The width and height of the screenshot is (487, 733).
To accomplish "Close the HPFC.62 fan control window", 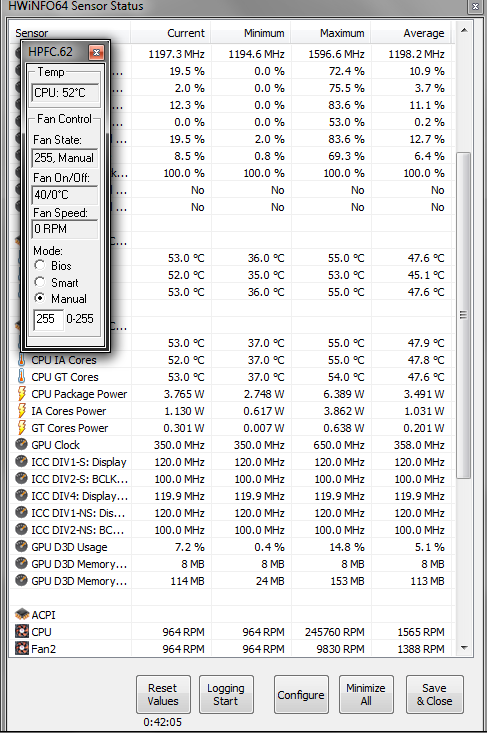I will (96, 52).
